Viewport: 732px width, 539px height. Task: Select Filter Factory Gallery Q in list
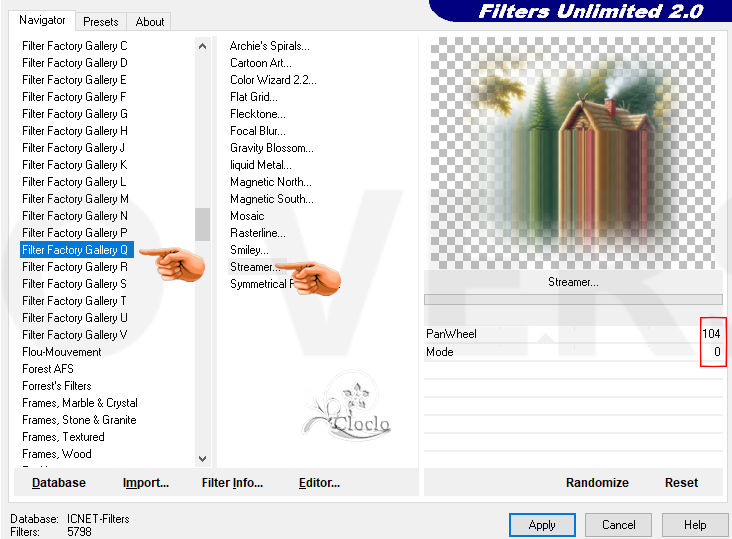pos(75,250)
